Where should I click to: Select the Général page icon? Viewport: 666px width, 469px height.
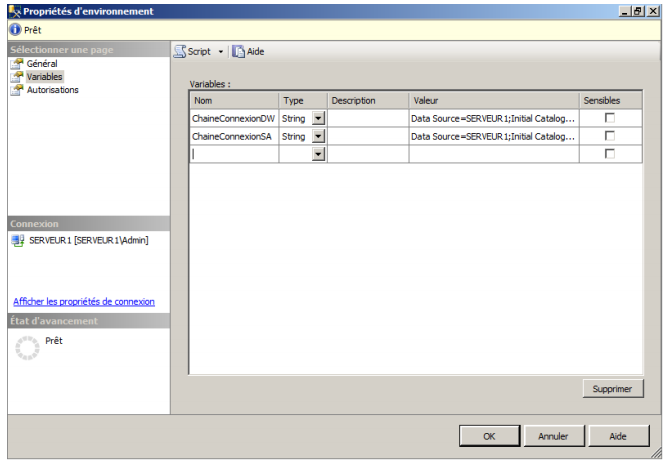17,64
